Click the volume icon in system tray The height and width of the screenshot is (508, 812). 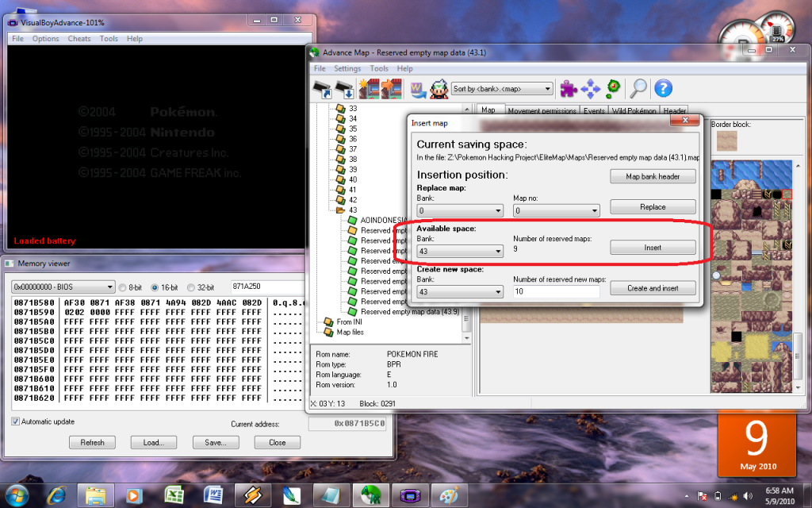click(747, 496)
